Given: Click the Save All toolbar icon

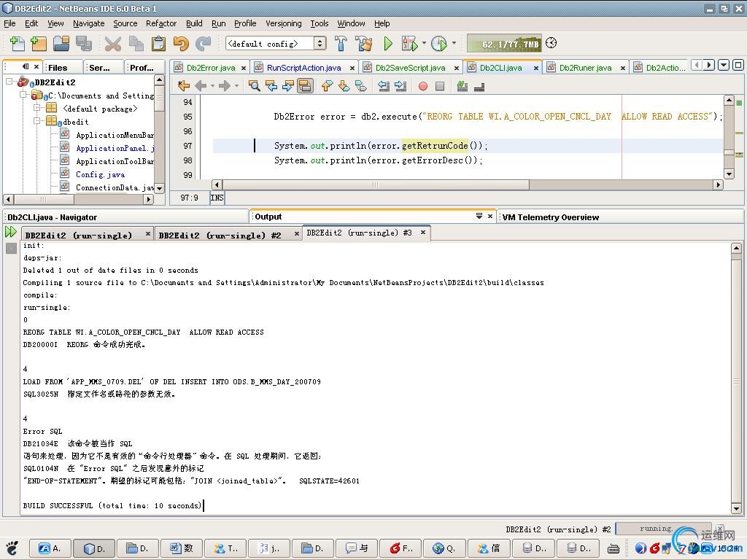Looking at the screenshot, I should [x=84, y=43].
